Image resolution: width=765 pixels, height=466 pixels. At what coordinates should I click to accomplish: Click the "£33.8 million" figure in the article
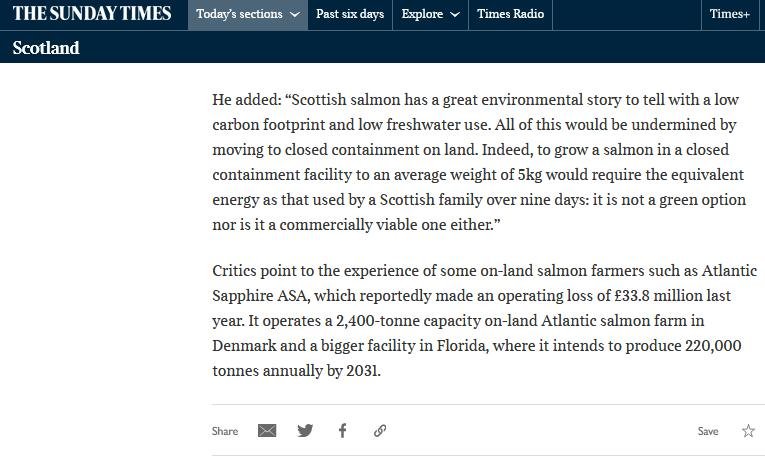[x=603, y=296]
